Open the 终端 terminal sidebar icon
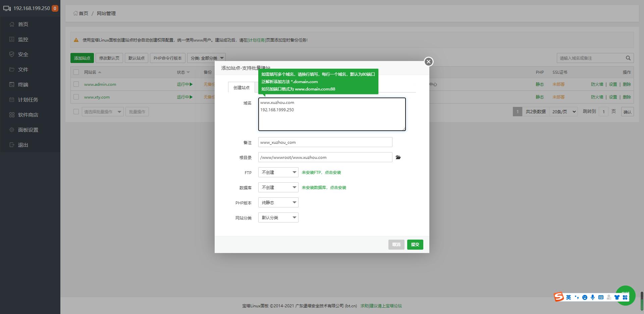This screenshot has height=314, width=644. pos(12,84)
